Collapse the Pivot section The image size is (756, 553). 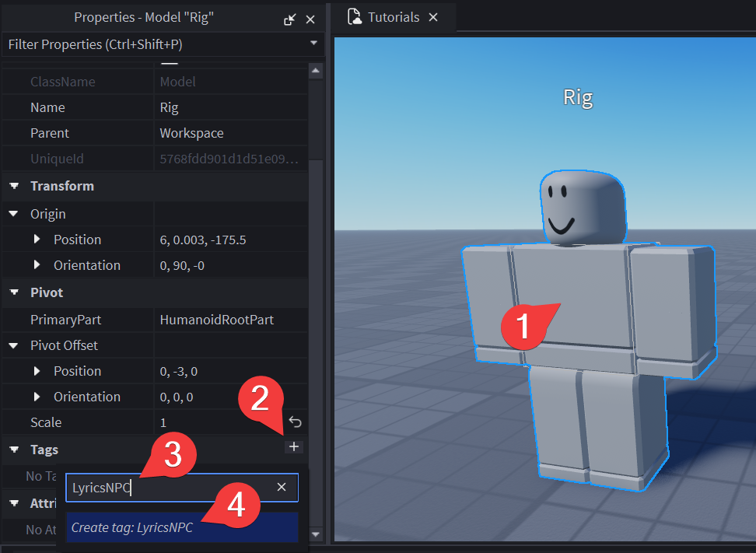[14, 292]
